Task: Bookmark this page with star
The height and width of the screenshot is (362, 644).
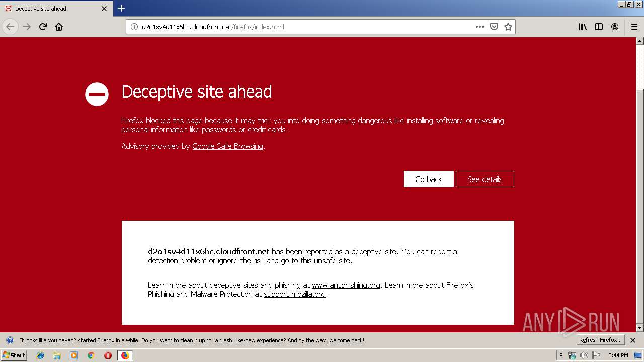Action: tap(508, 27)
